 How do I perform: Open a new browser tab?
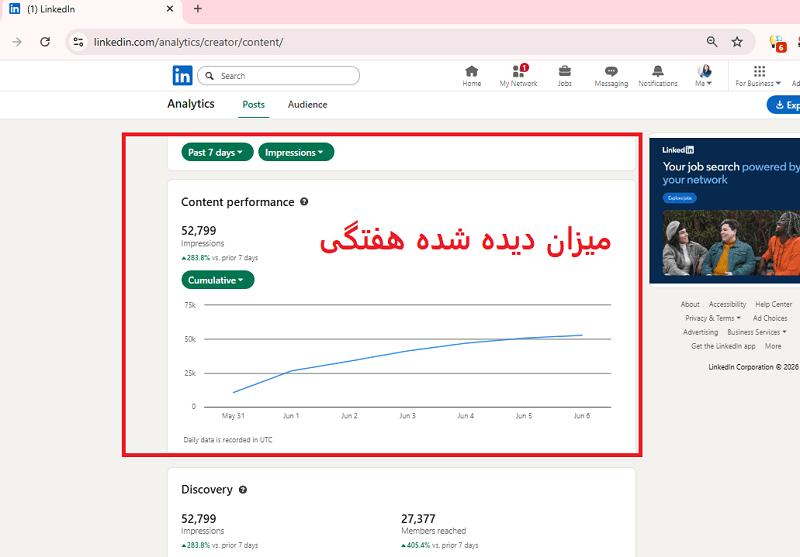(x=198, y=9)
